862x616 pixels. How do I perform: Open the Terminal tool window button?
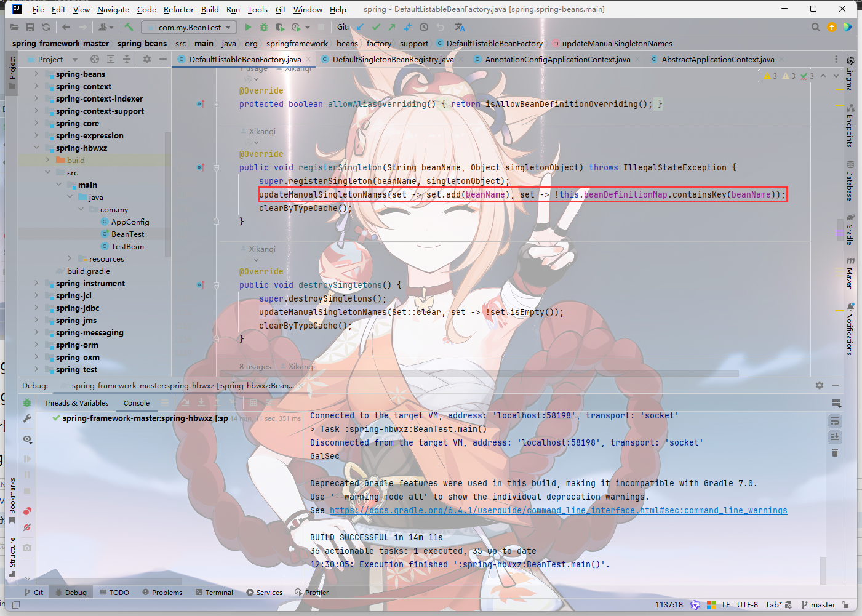pyautogui.click(x=214, y=593)
